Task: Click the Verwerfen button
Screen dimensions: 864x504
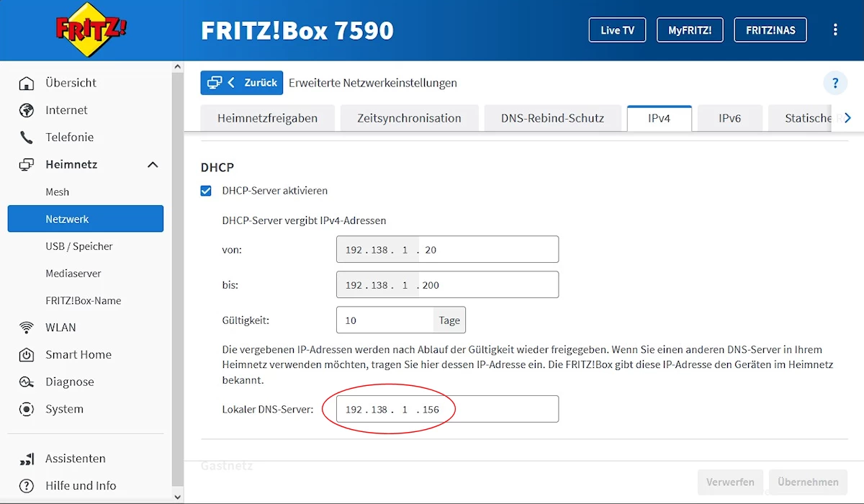Action: tap(730, 482)
